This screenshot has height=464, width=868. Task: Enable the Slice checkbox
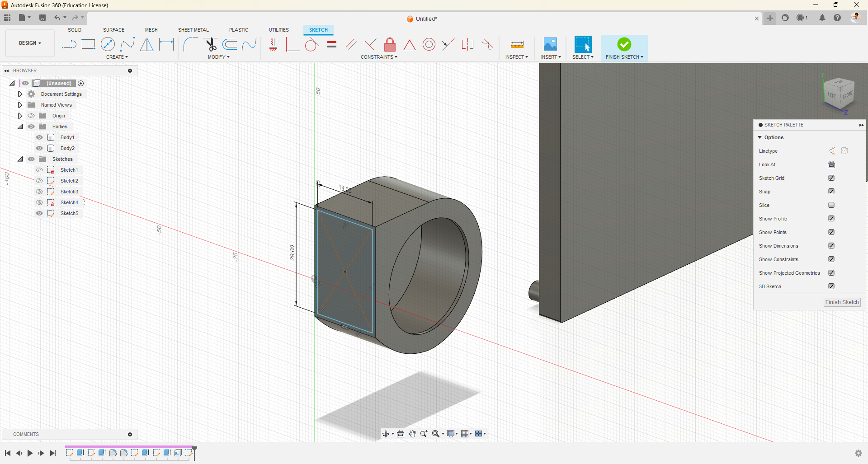(x=831, y=205)
